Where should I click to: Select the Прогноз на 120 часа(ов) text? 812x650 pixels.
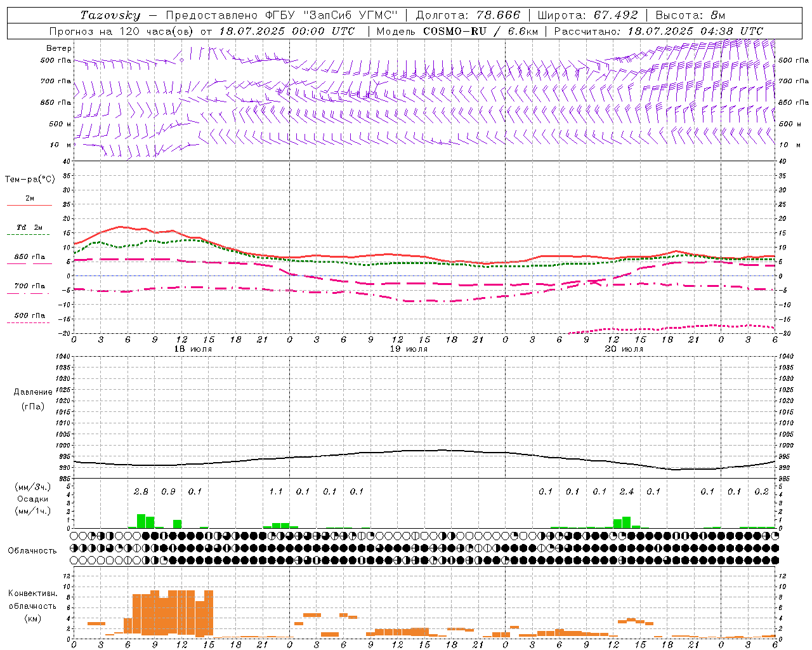tap(122, 31)
